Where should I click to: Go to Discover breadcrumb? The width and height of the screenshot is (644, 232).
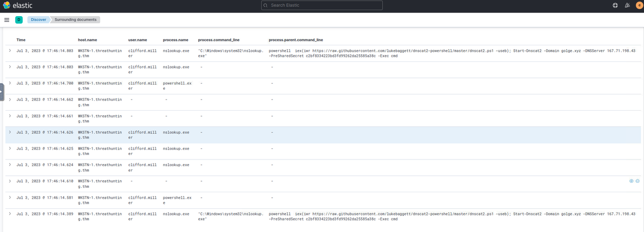[x=38, y=20]
